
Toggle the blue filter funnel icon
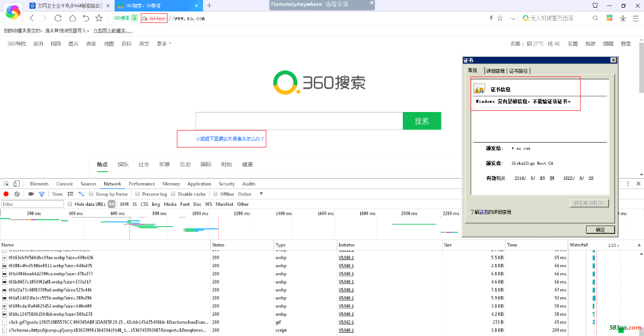(41, 194)
